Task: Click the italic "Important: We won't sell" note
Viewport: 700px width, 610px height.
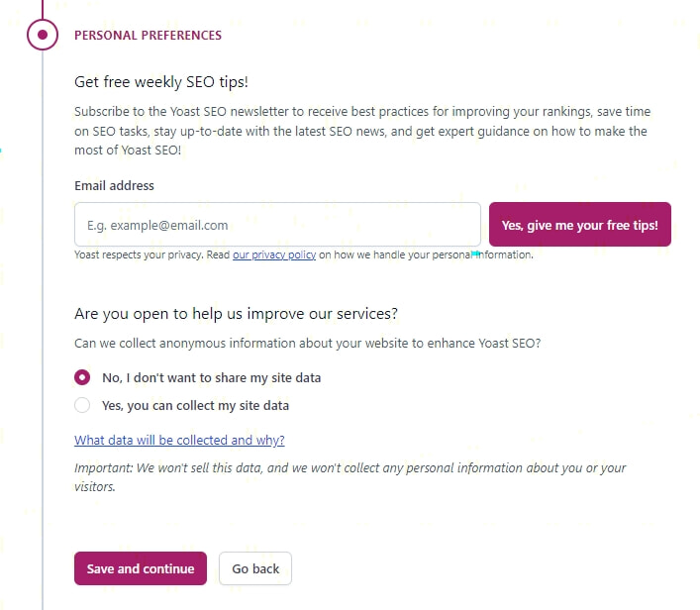Action: pos(350,476)
